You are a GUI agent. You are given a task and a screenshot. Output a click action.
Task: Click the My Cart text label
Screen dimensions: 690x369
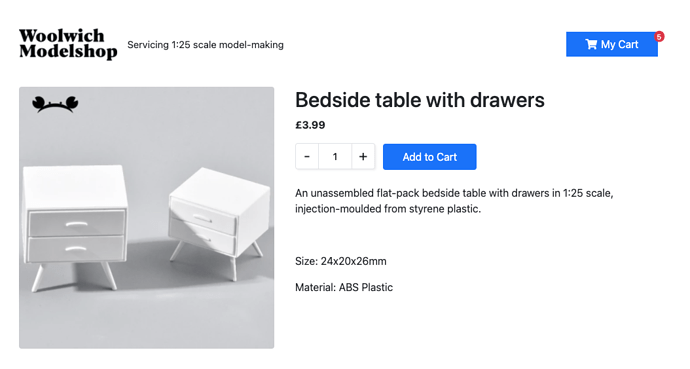click(620, 44)
